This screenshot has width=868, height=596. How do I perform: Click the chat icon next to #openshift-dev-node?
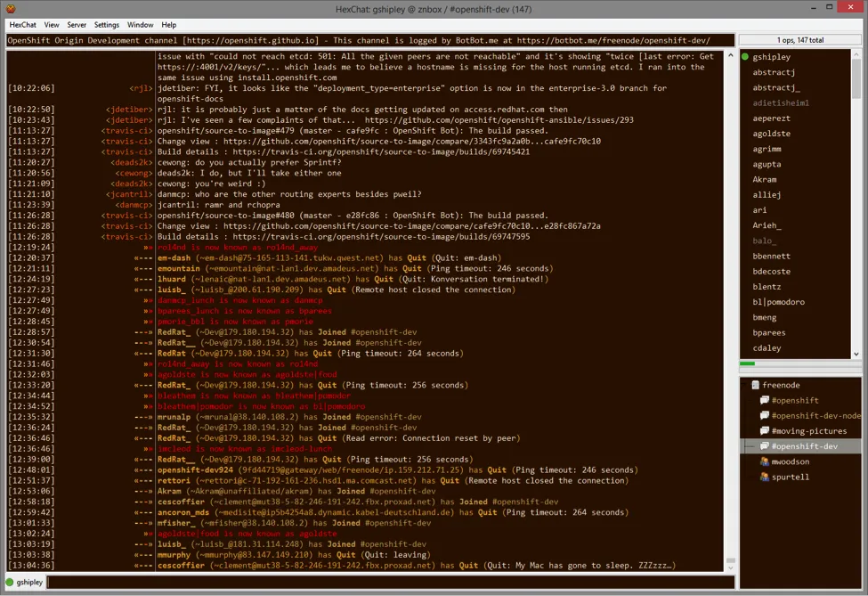765,415
